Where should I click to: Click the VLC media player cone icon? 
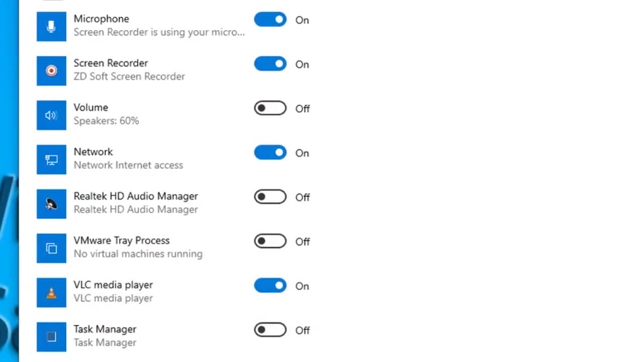[51, 292]
